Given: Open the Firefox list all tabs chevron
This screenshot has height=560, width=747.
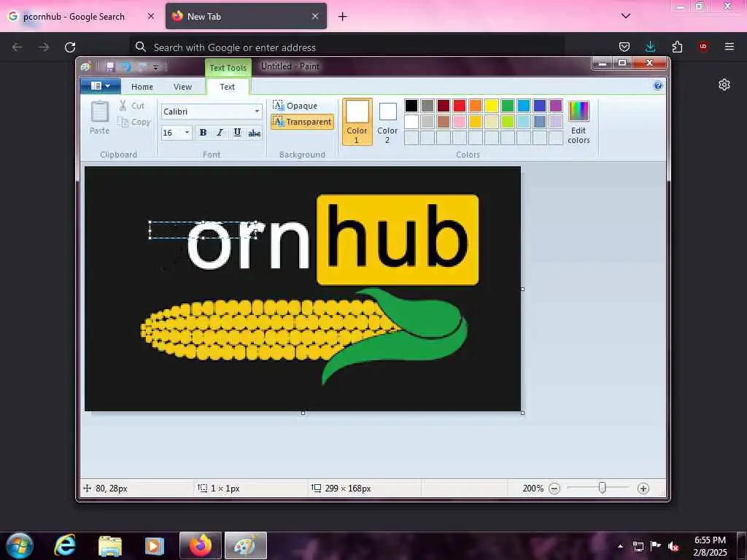Looking at the screenshot, I should pyautogui.click(x=626, y=16).
